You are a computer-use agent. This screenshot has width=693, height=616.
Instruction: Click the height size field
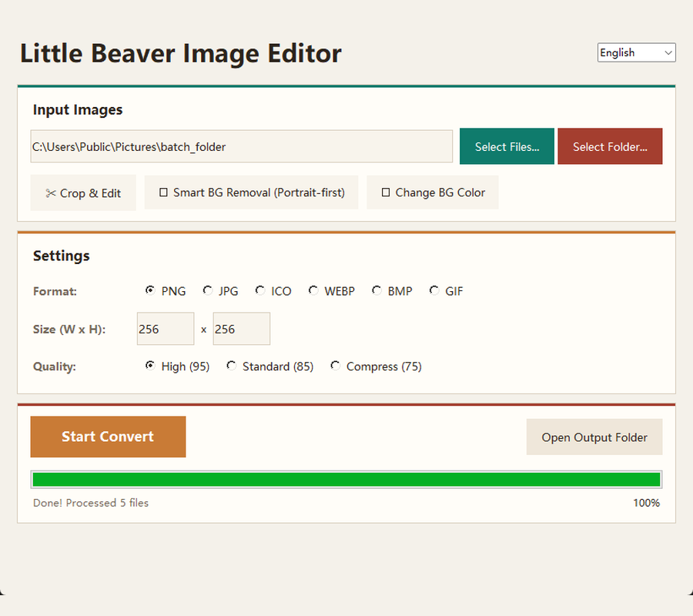(x=241, y=329)
